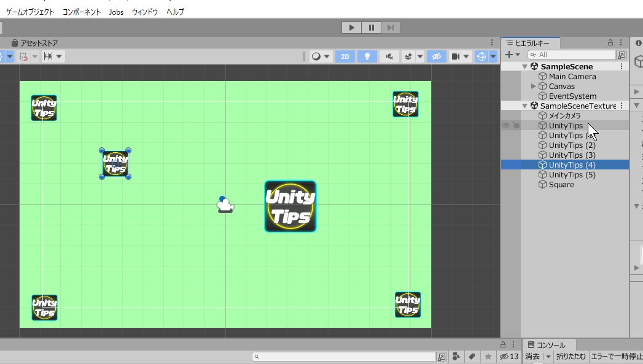This screenshot has height=364, width=643.
Task: Click the 消去 button in the console
Action: [532, 357]
